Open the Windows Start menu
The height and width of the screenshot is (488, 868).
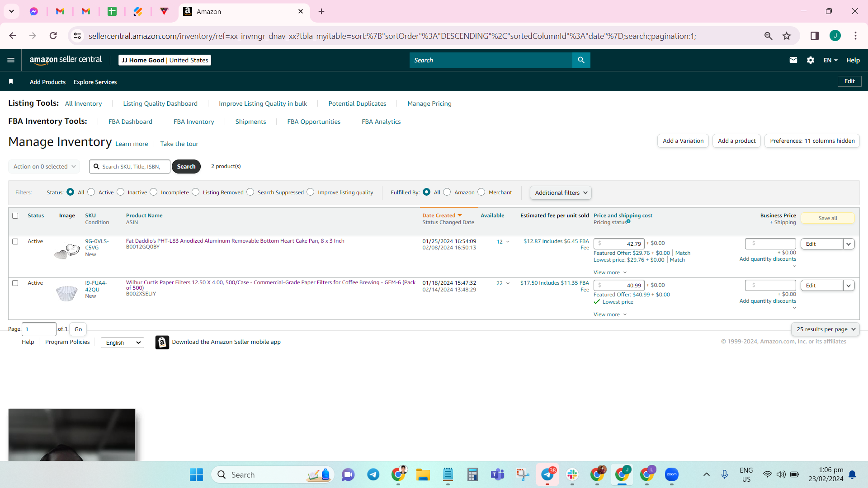point(196,474)
